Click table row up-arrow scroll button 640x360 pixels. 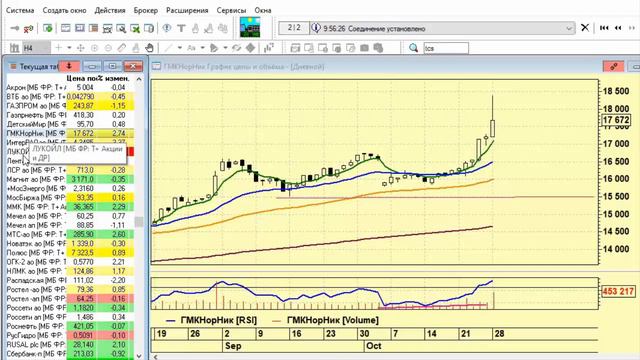click(139, 79)
